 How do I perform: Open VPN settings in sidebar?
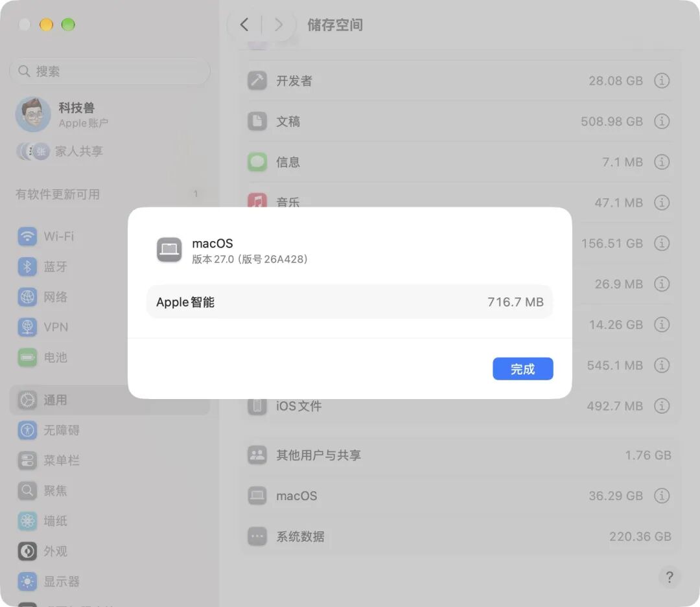click(x=43, y=327)
